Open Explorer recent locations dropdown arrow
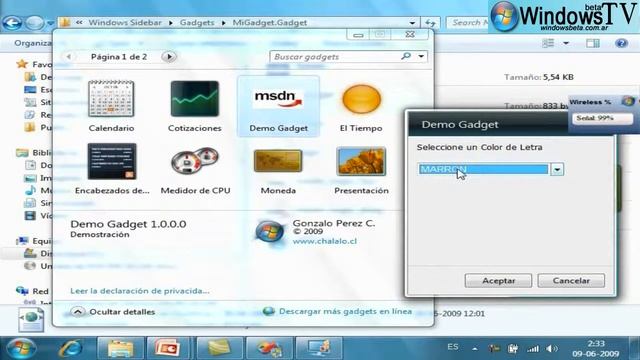Image resolution: width=640 pixels, height=360 pixels. click(x=50, y=23)
